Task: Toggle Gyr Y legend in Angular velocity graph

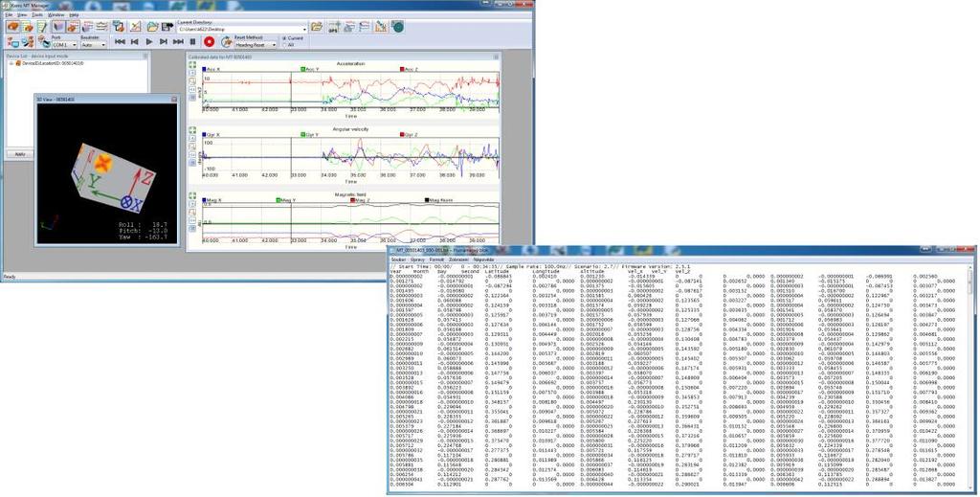Action: click(310, 135)
